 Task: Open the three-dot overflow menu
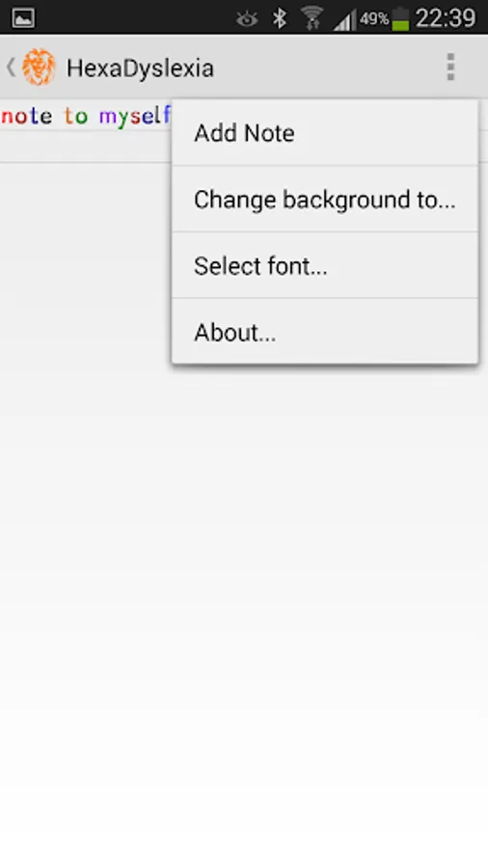(x=451, y=67)
